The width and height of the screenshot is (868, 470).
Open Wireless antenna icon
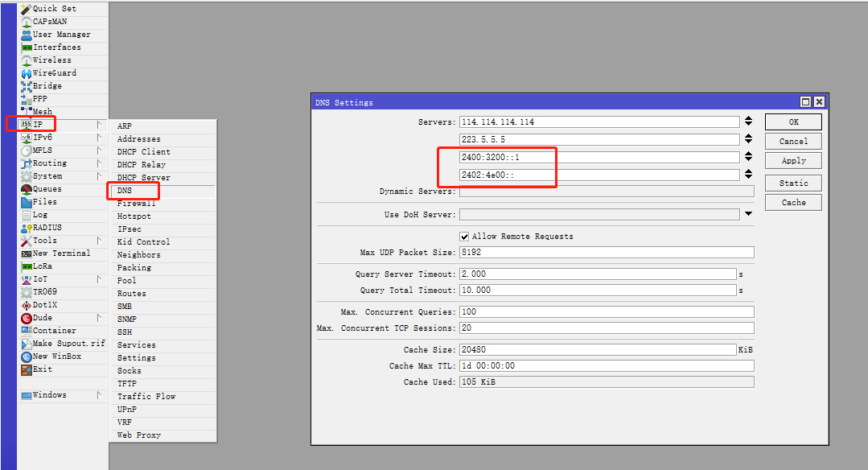click(x=26, y=60)
